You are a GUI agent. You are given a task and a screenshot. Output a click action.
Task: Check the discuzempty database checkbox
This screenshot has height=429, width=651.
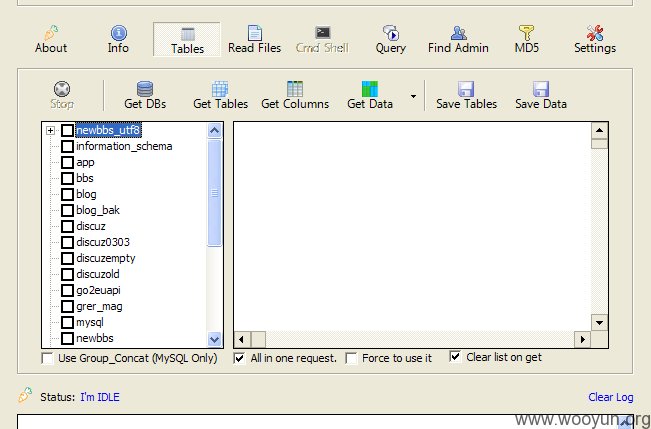[x=67, y=258]
